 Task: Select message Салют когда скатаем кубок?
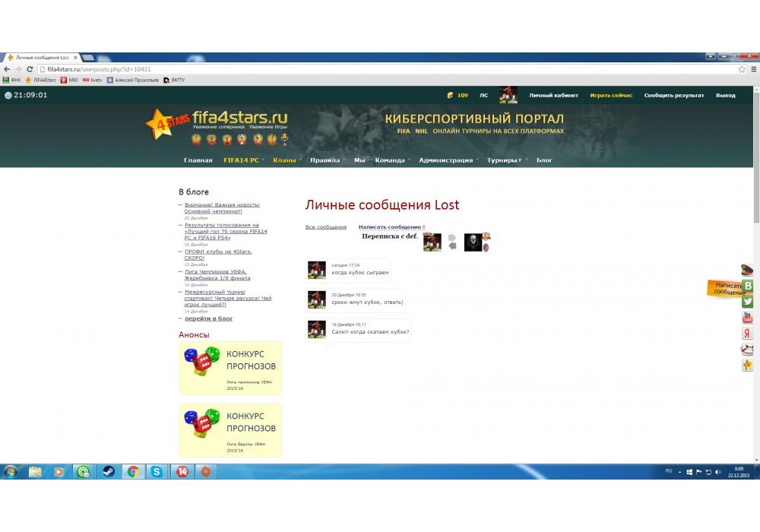click(x=370, y=332)
